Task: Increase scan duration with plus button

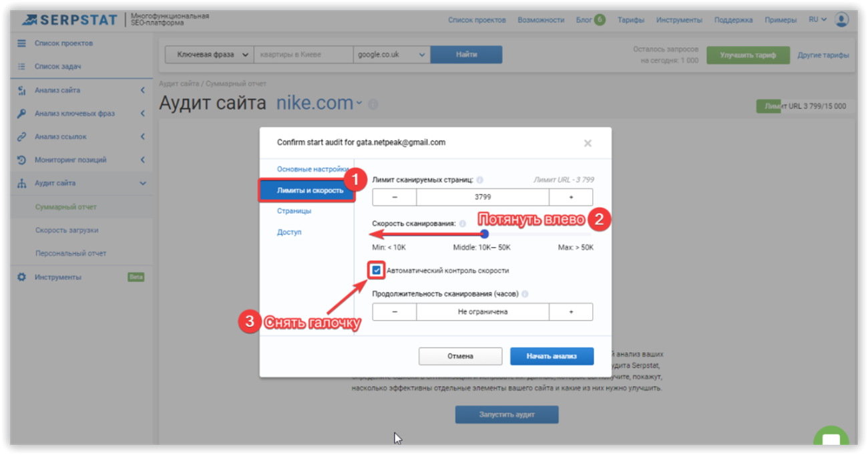Action: pyautogui.click(x=571, y=312)
